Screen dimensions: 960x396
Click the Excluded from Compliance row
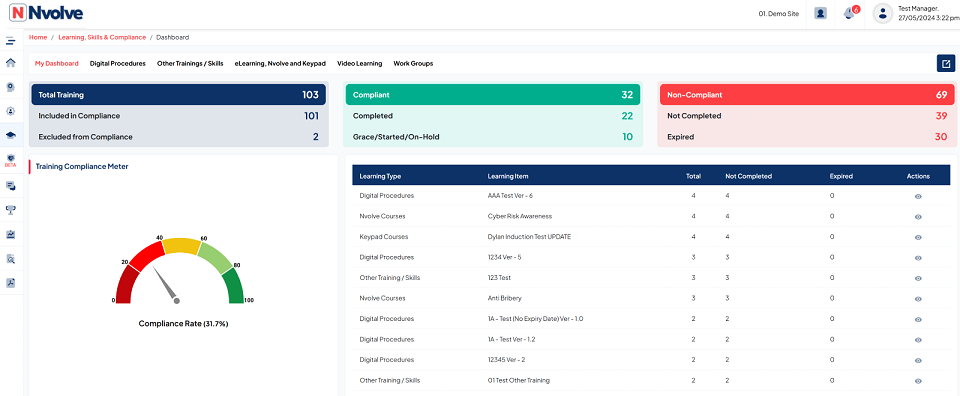(178, 137)
